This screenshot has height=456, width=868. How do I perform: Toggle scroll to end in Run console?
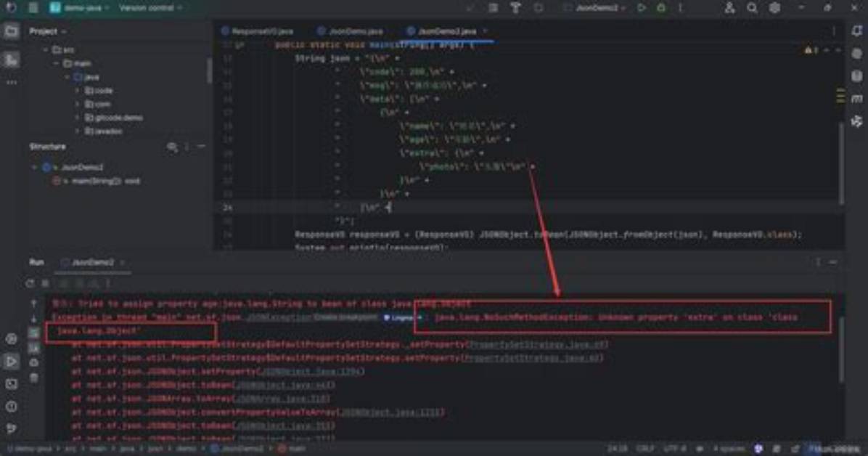click(x=34, y=348)
